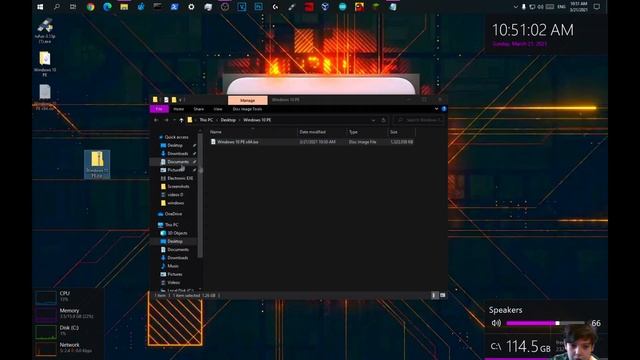Launch Microsoft Edge from the taskbar
This screenshot has width=640, height=360.
[107, 7]
